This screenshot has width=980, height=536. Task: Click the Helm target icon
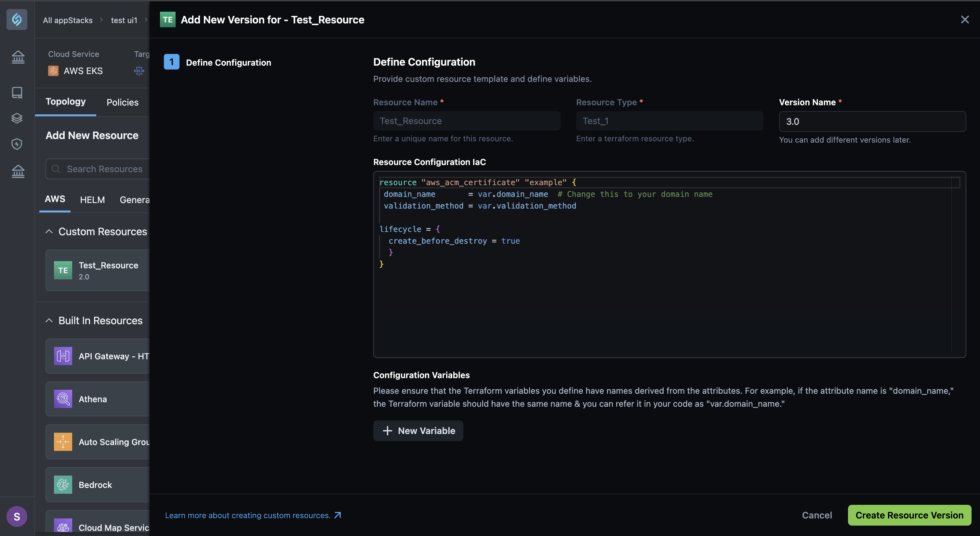(139, 71)
